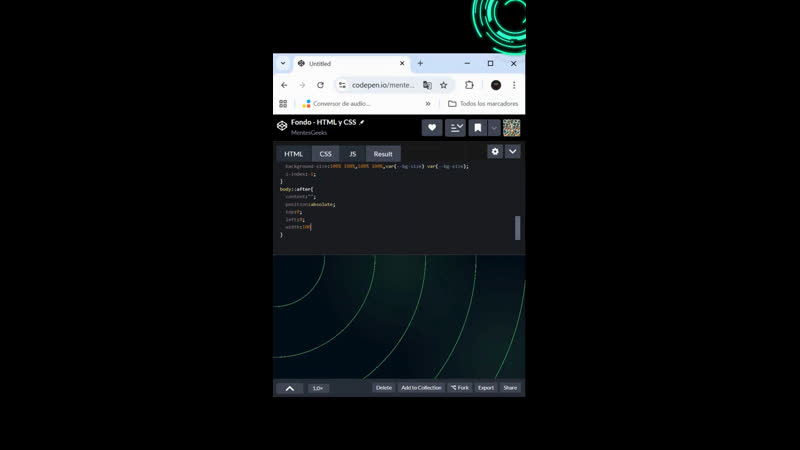Image resolution: width=800 pixels, height=450 pixels.
Task: Click the bookmark icon in CodePen header
Action: click(478, 128)
